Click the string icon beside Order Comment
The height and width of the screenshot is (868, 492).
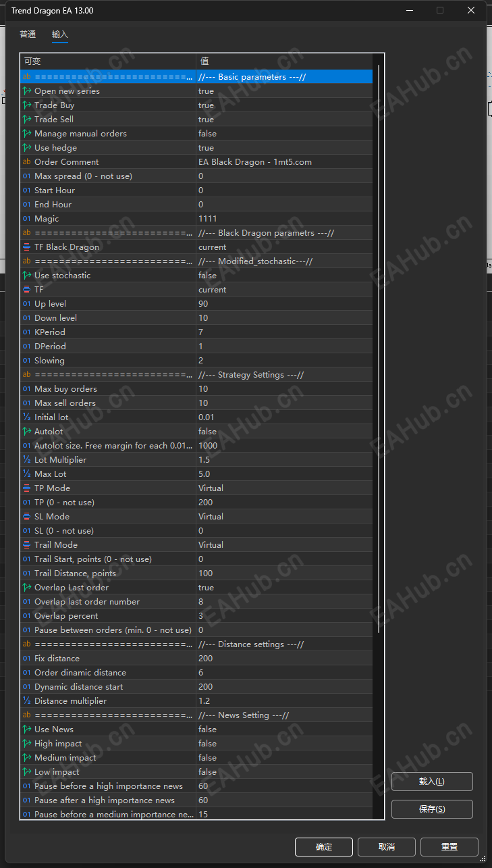(x=27, y=162)
